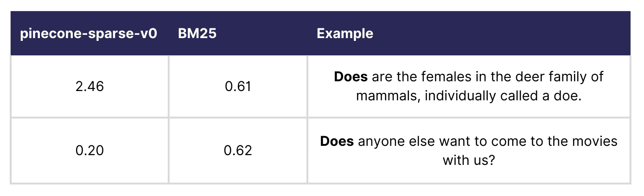Click the word "doe." ending first example
The image size is (644, 196).
[x=568, y=96]
